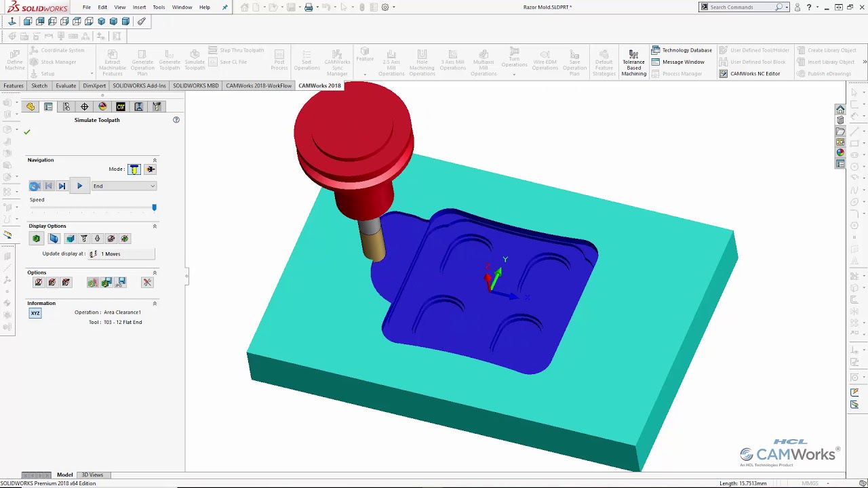Image resolution: width=868 pixels, height=488 pixels.
Task: Open Options gear in top toolbar
Action: (x=385, y=7)
